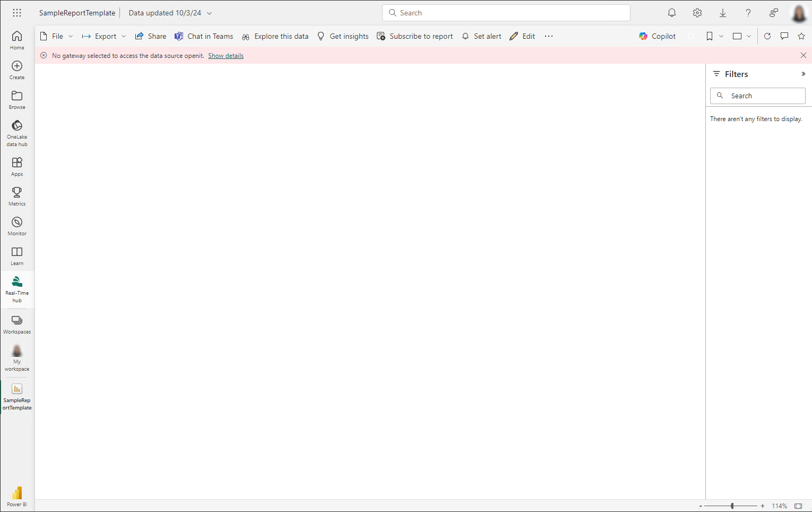
Task: Click Subscribe to report
Action: point(415,36)
